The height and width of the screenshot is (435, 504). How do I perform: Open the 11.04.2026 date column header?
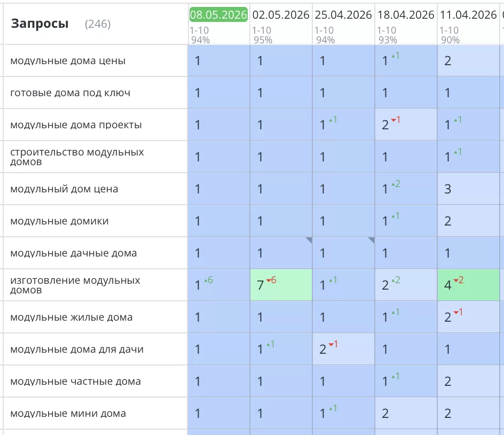click(x=468, y=15)
